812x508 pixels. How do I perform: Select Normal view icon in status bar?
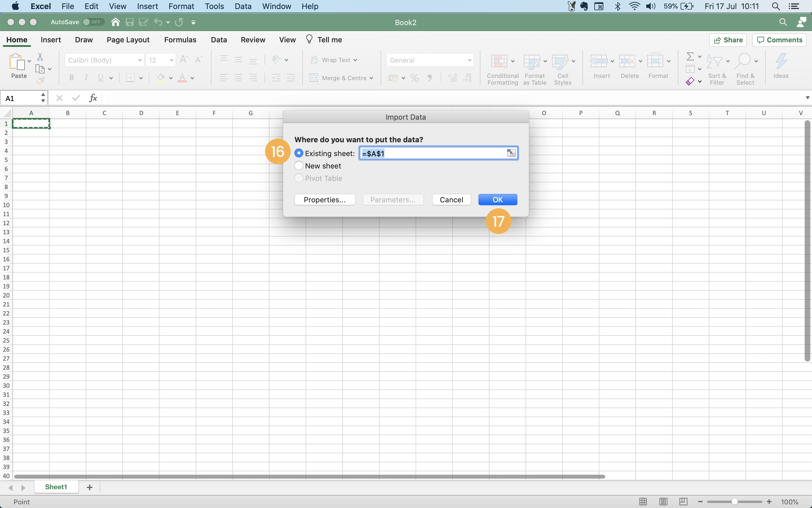pos(643,502)
